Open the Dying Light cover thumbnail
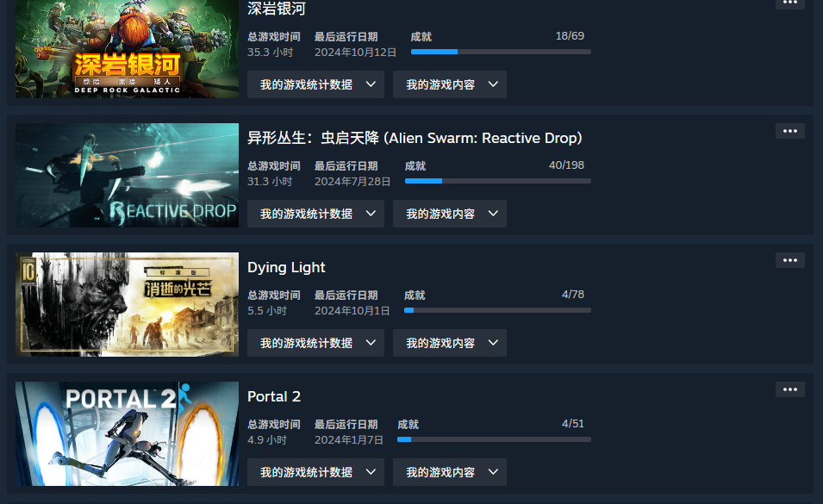 click(x=127, y=304)
